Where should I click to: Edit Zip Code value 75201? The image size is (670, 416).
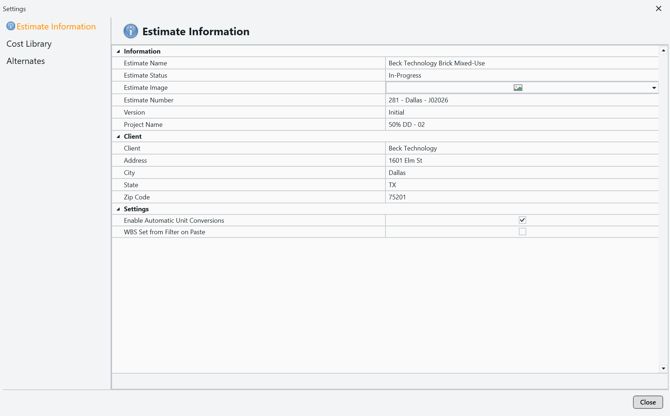tap(522, 197)
